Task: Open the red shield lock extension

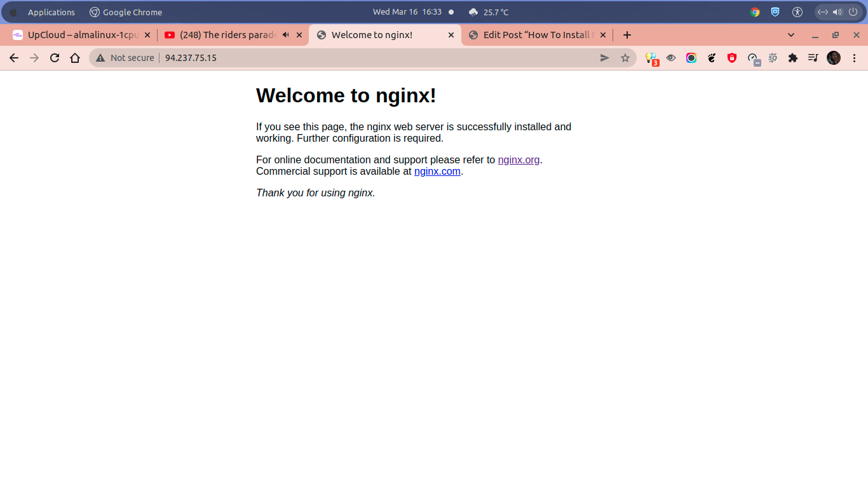Action: coord(732,58)
